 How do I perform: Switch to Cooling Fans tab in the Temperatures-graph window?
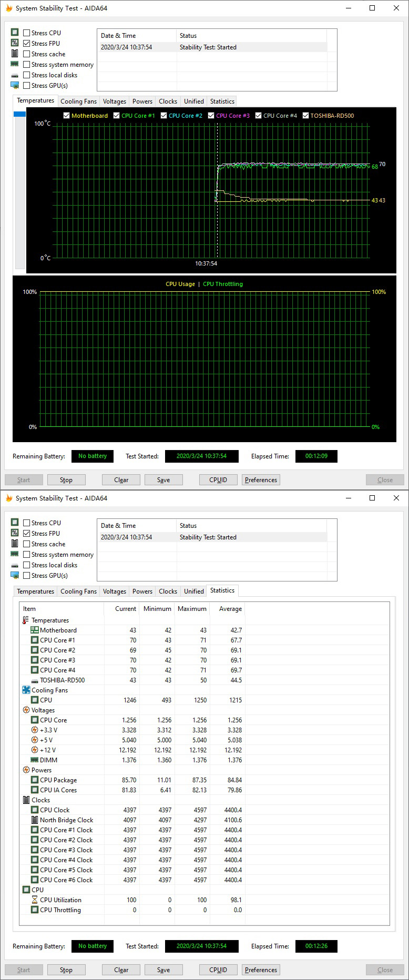78,101
